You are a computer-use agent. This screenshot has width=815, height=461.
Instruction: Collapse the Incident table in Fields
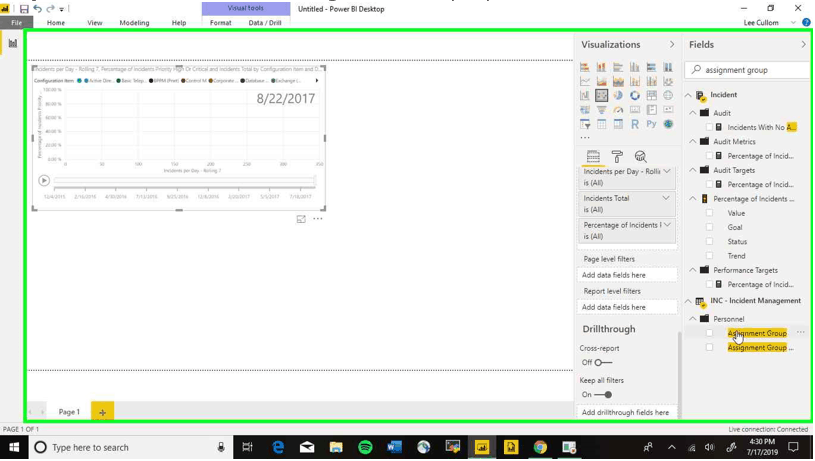[688, 95]
